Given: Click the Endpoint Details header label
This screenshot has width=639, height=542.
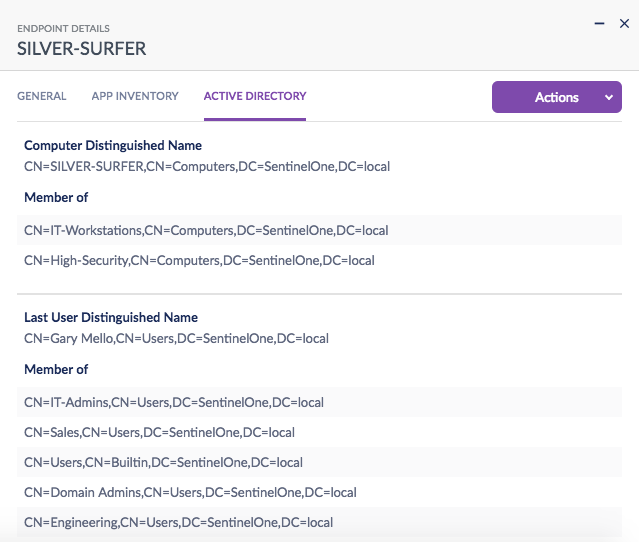Looking at the screenshot, I should (64, 29).
